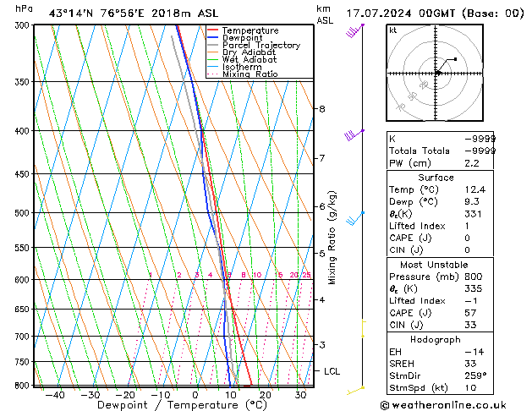
Task: Click the LCL marker on the height axis
Action: (332, 371)
